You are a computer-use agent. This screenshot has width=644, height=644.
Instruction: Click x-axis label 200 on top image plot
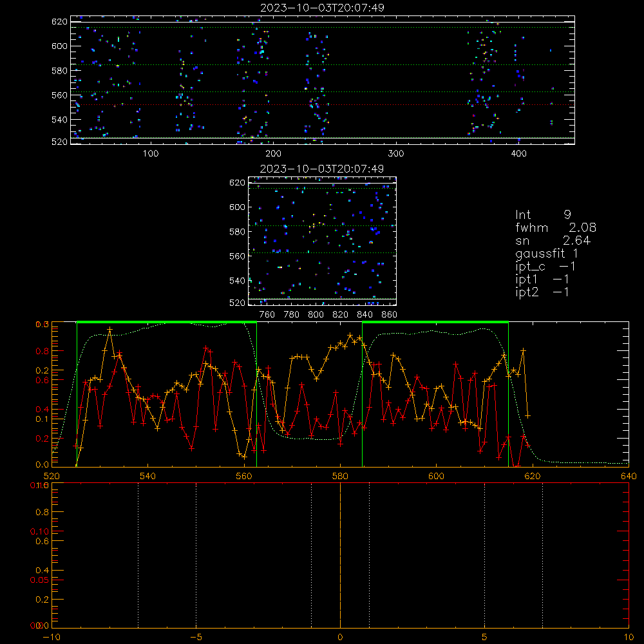pyautogui.click(x=273, y=154)
